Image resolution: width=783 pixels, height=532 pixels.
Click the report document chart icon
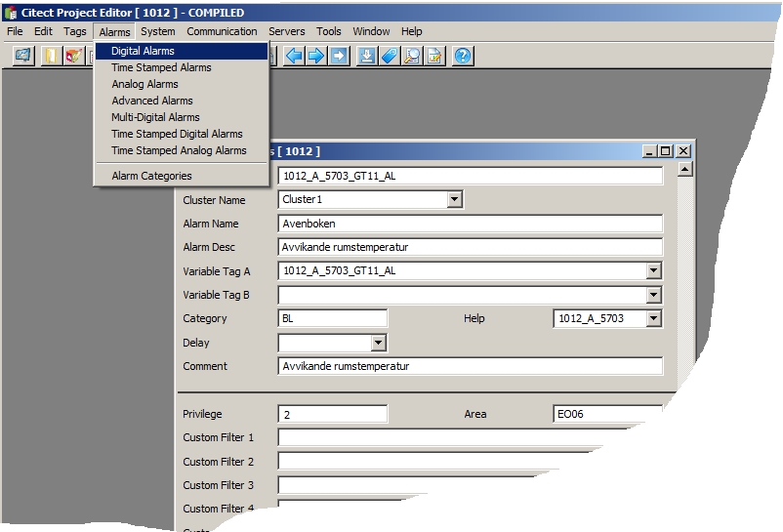click(x=434, y=56)
